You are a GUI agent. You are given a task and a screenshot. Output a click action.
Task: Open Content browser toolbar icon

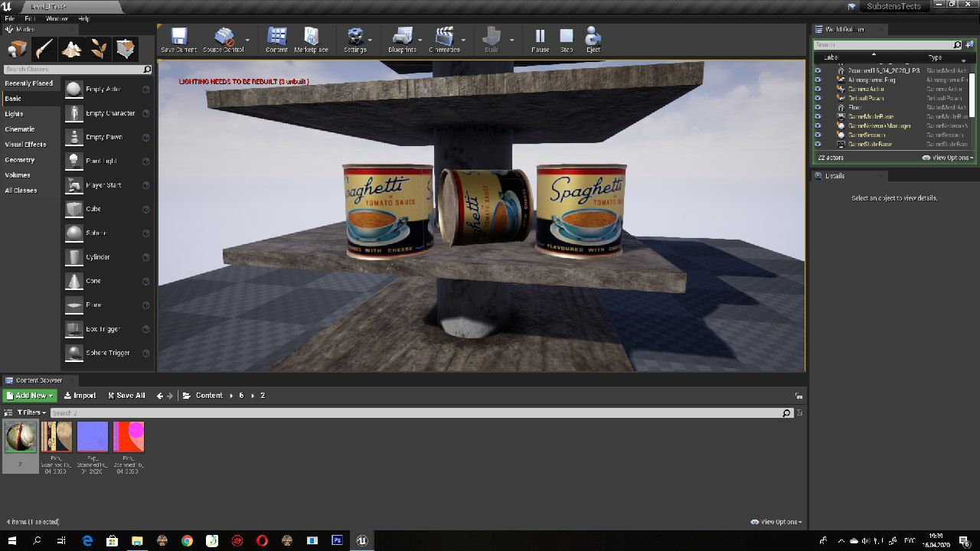[x=276, y=40]
